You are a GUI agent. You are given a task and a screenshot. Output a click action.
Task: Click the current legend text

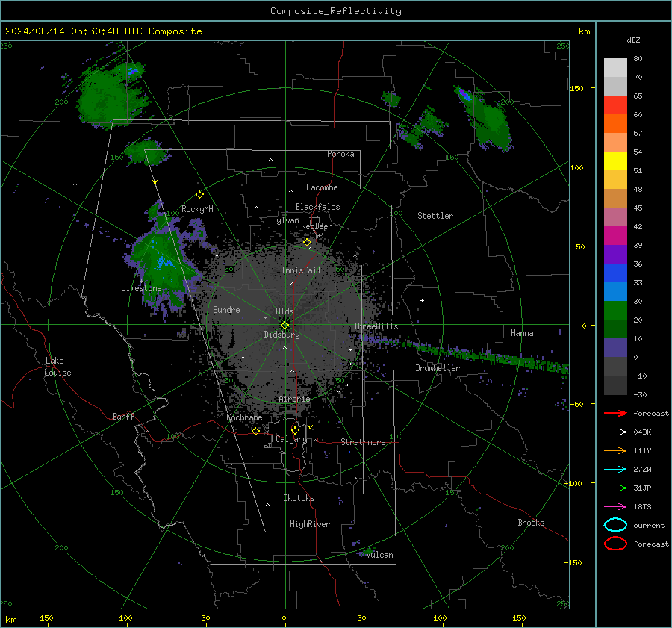[x=648, y=526]
